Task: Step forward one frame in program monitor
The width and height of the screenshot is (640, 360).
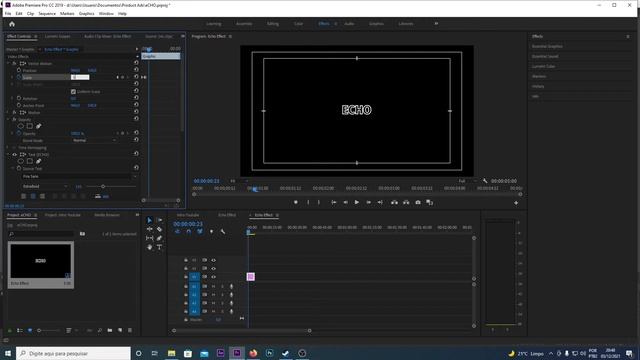Action: pyautogui.click(x=368, y=202)
